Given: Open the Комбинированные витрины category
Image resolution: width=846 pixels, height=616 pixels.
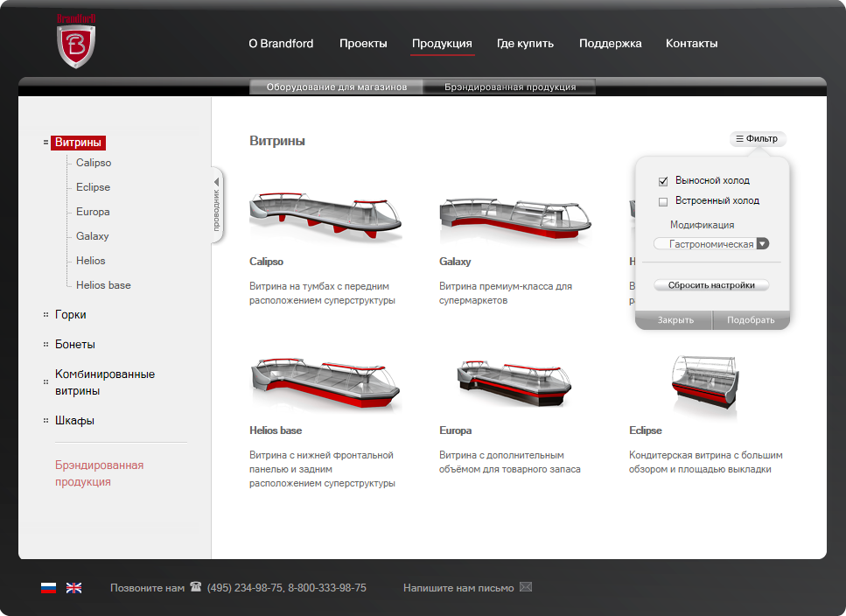Looking at the screenshot, I should (x=105, y=381).
